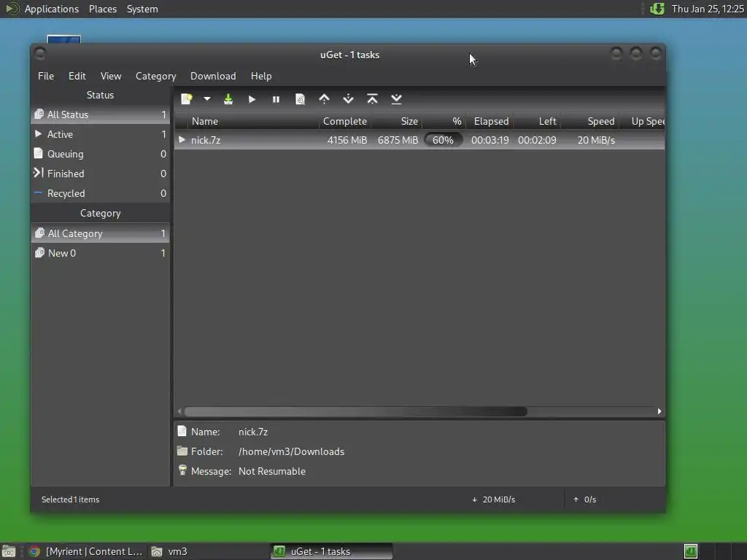Click the Move to Bottom icon
Image resolution: width=747 pixels, height=560 pixels.
tap(396, 99)
